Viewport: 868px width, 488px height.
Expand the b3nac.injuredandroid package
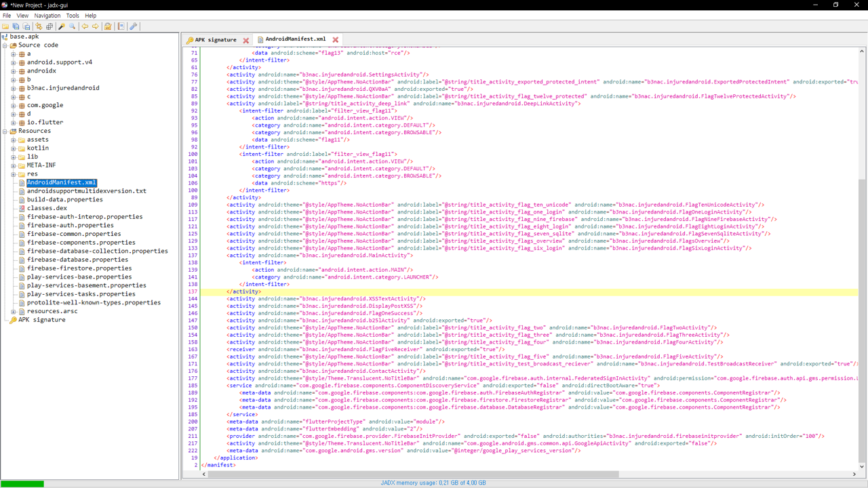click(14, 88)
